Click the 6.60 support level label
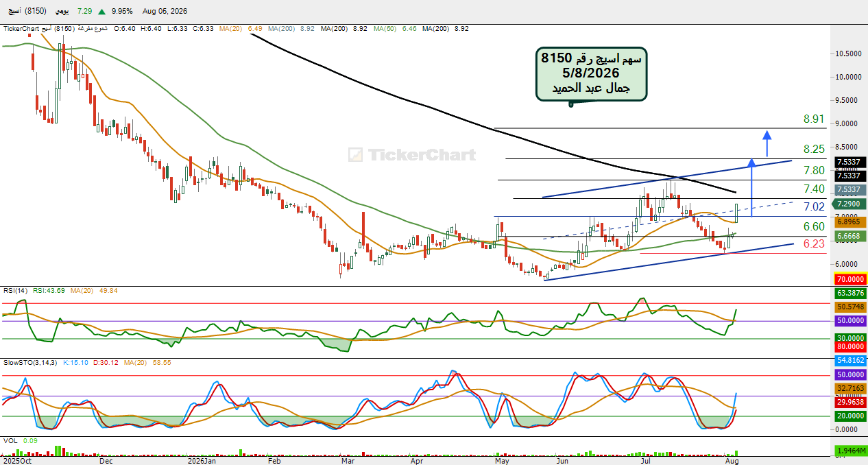 pos(813,226)
